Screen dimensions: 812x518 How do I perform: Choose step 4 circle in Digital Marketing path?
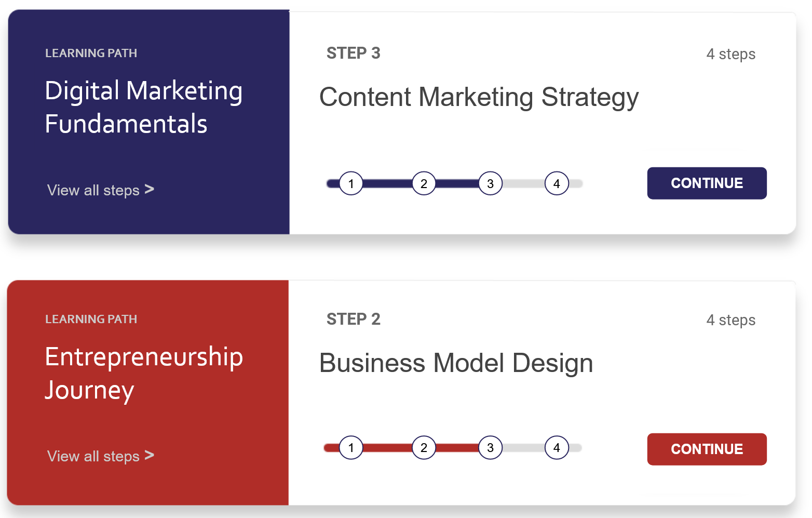click(557, 183)
